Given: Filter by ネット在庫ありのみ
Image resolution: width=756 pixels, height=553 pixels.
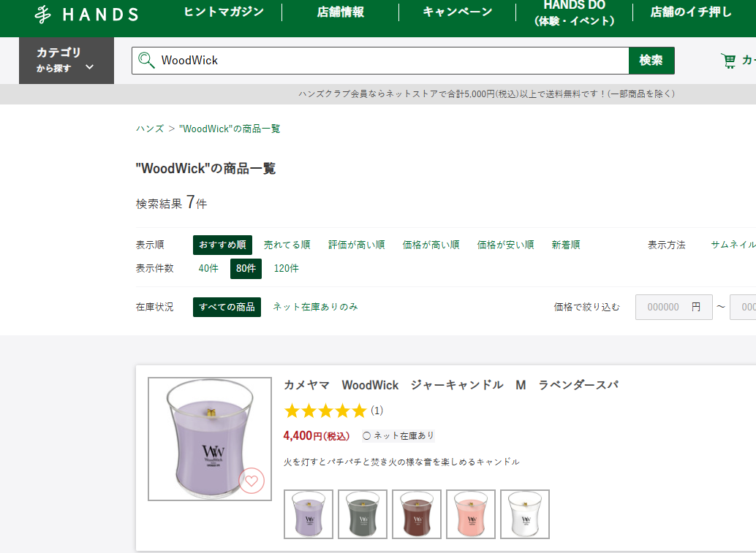Looking at the screenshot, I should click(x=315, y=307).
